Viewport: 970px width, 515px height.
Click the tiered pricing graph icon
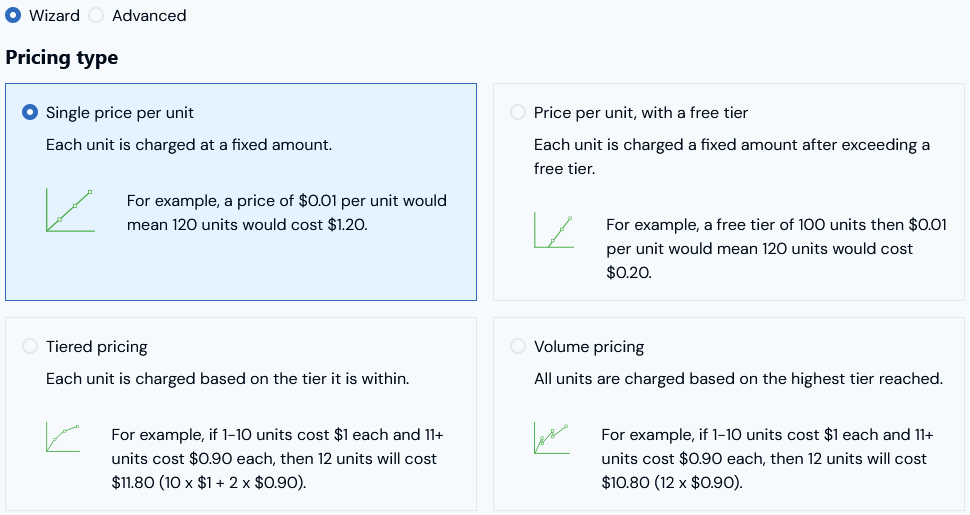pos(63,438)
